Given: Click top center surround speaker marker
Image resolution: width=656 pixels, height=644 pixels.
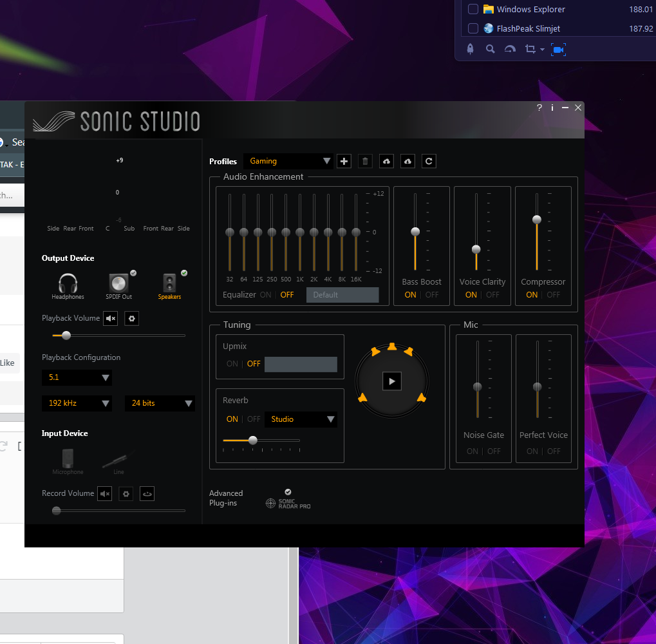Looking at the screenshot, I should 391,346.
